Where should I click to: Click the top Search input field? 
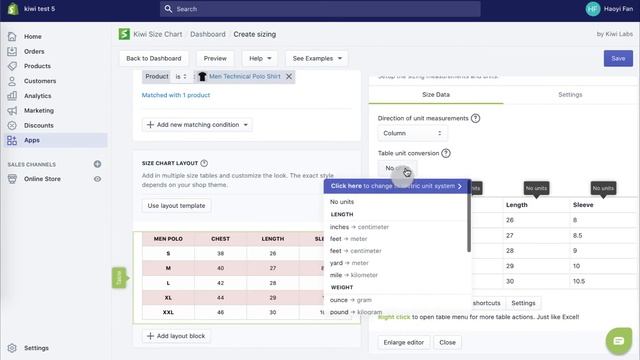pyautogui.click(x=320, y=9)
